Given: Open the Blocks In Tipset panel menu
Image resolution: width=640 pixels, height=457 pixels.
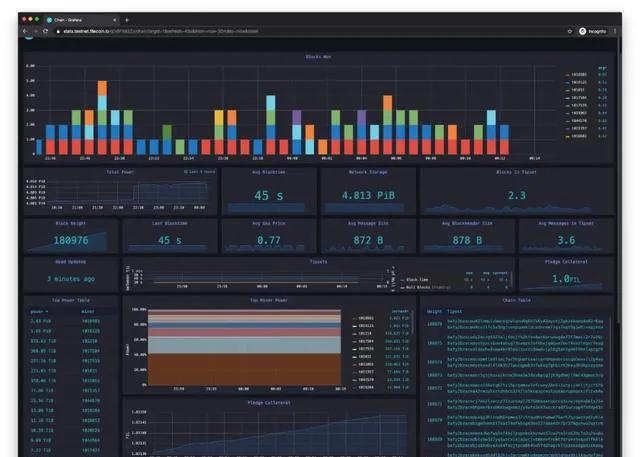Looking at the screenshot, I should coord(516,172).
